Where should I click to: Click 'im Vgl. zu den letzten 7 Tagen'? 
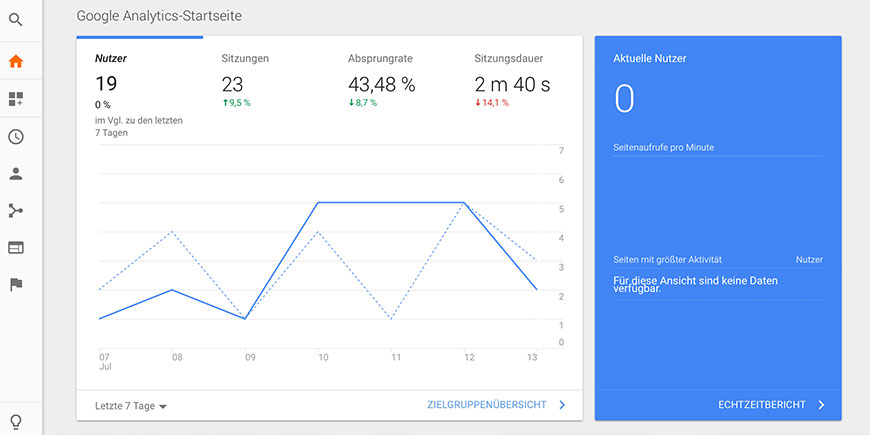point(139,127)
